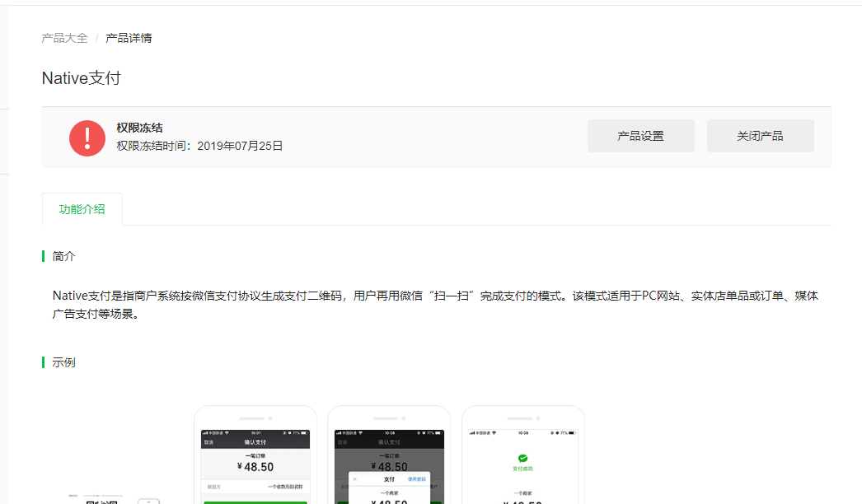862x504 pixels.
Task: Click the ¥48.50 amount in first phone
Action: coord(255,467)
